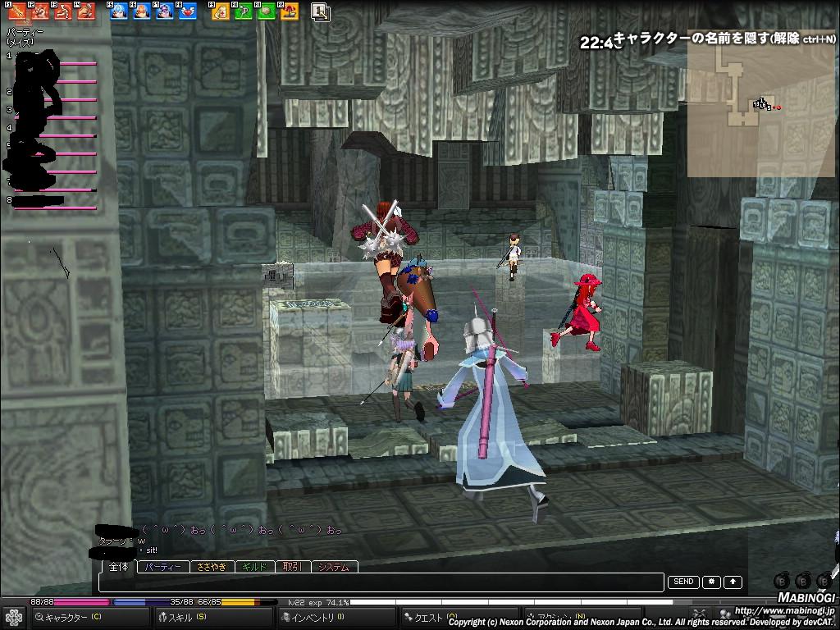Select party member 8 health bar
Image resolution: width=840 pixels, height=630 pixels.
[x=56, y=208]
